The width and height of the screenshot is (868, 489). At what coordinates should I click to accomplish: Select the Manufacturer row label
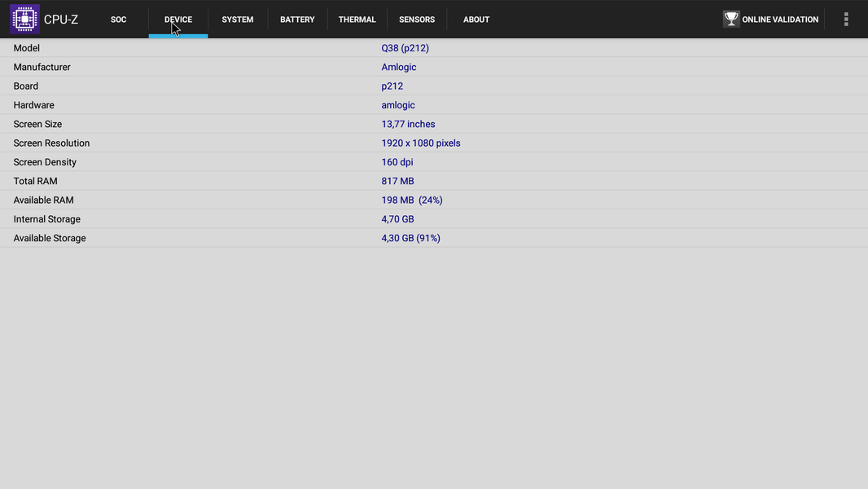42,67
